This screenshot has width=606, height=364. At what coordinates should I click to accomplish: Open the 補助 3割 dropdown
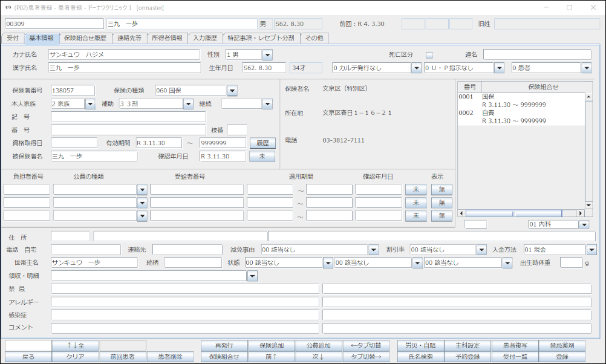coord(188,104)
